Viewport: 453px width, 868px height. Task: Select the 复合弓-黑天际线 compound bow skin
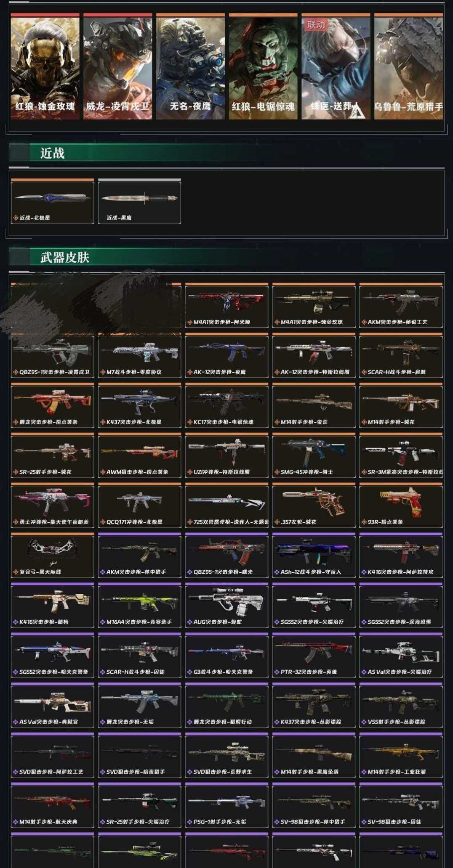53,556
